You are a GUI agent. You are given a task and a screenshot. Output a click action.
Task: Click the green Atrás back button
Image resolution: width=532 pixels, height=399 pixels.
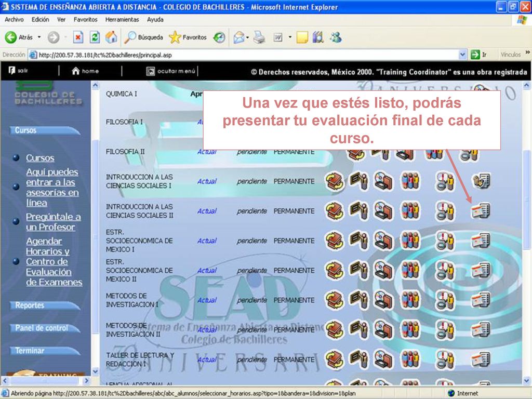pyautogui.click(x=19, y=37)
